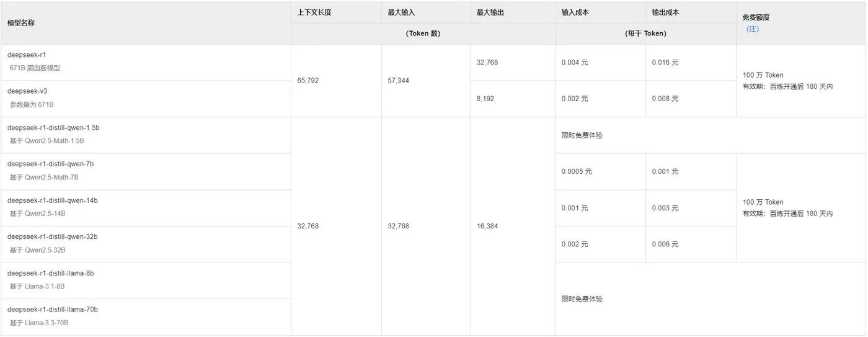This screenshot has width=868, height=337.
Task: Click the 模型名称 column header
Action: click(x=21, y=23)
